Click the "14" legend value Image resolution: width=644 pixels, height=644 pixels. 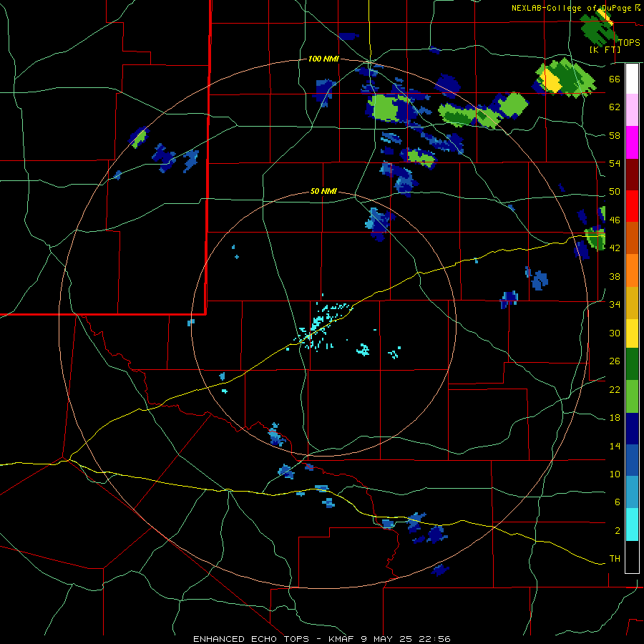coord(615,446)
